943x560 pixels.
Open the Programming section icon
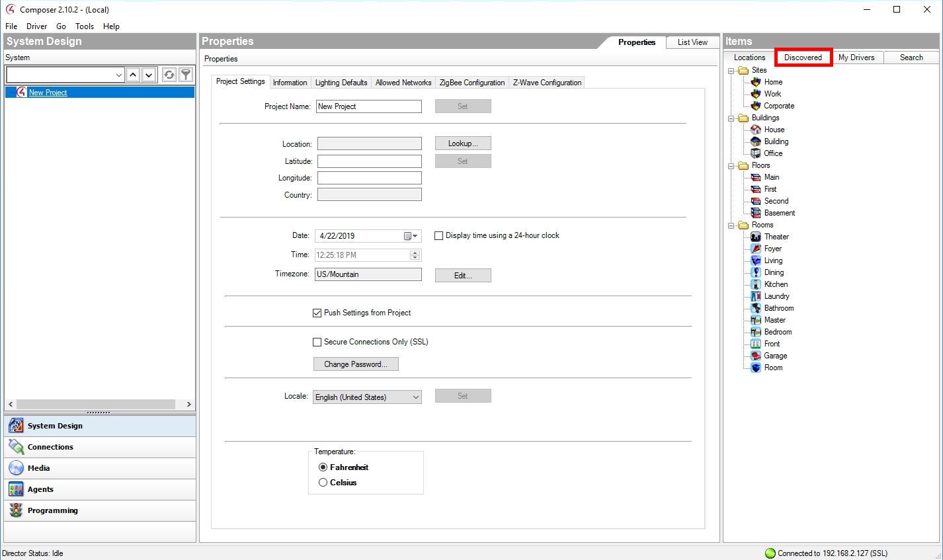[x=16, y=510]
